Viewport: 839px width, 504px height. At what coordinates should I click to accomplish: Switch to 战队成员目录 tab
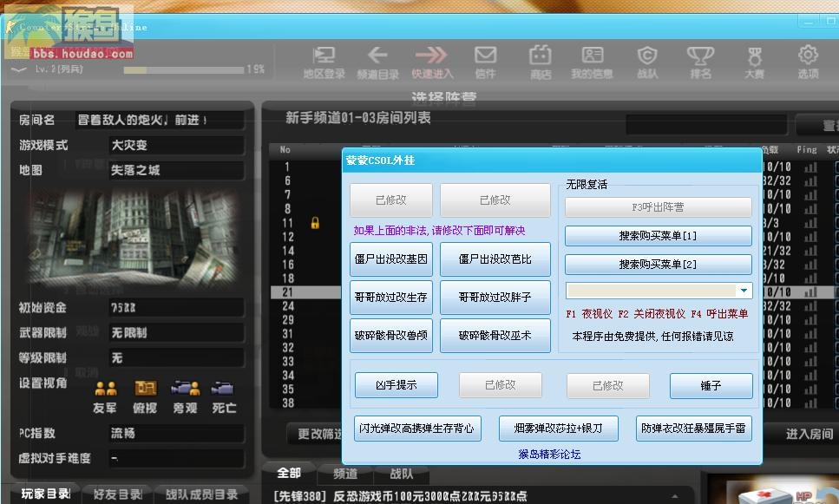click(201, 494)
